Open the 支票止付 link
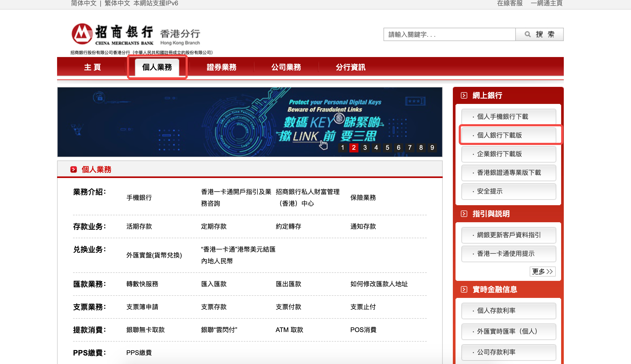This screenshot has width=631, height=364. (363, 307)
